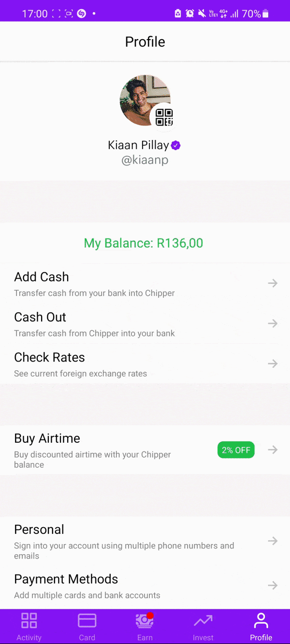Tap the Earn icon with notification dot
The height and width of the screenshot is (644, 290).
145,620
